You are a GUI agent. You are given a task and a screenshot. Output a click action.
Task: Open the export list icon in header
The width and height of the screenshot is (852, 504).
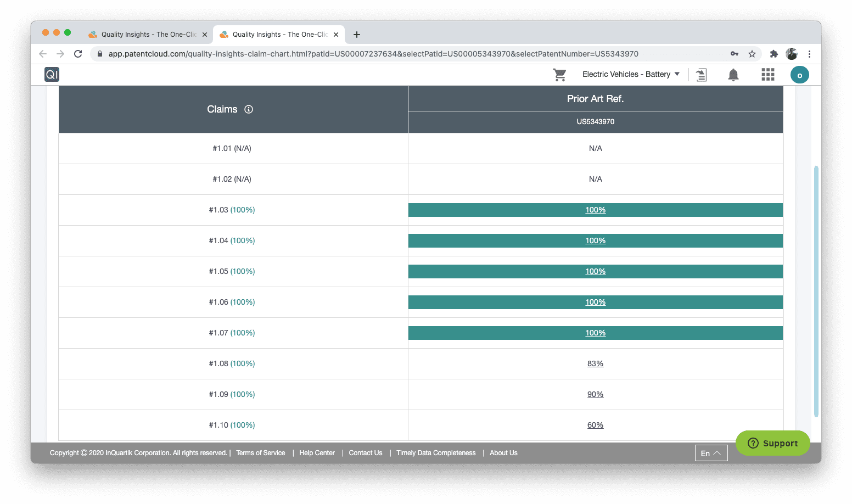(x=701, y=75)
